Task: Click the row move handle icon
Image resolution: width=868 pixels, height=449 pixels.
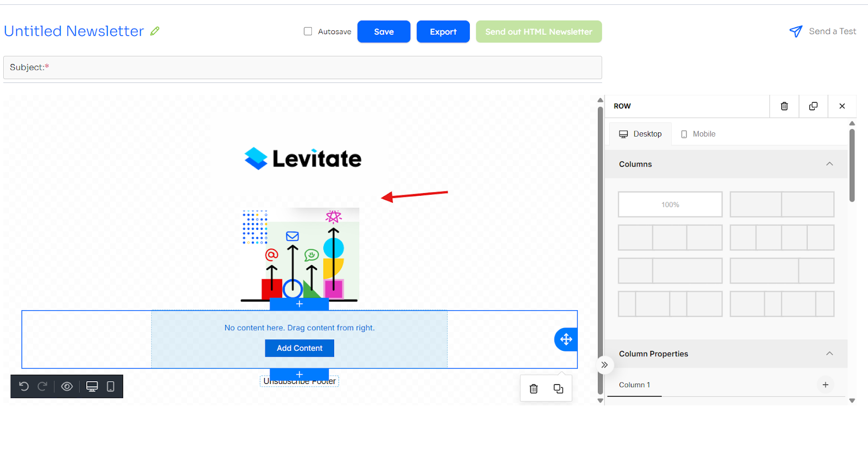Action: click(566, 339)
